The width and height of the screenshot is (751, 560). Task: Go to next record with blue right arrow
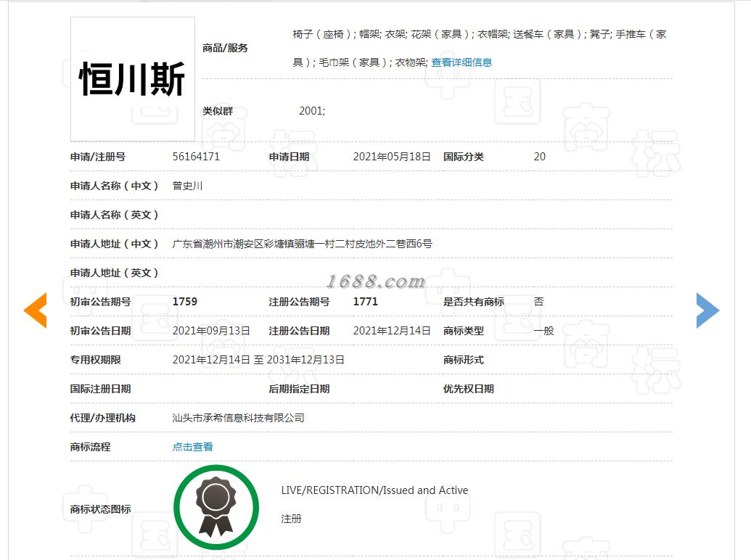707,310
